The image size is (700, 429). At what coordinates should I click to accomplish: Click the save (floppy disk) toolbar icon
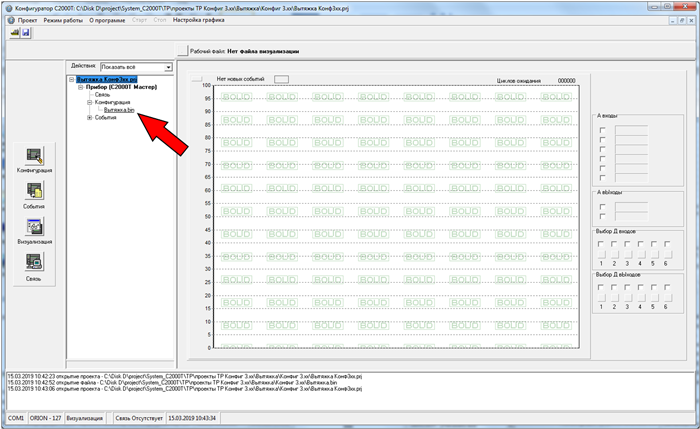(26, 33)
